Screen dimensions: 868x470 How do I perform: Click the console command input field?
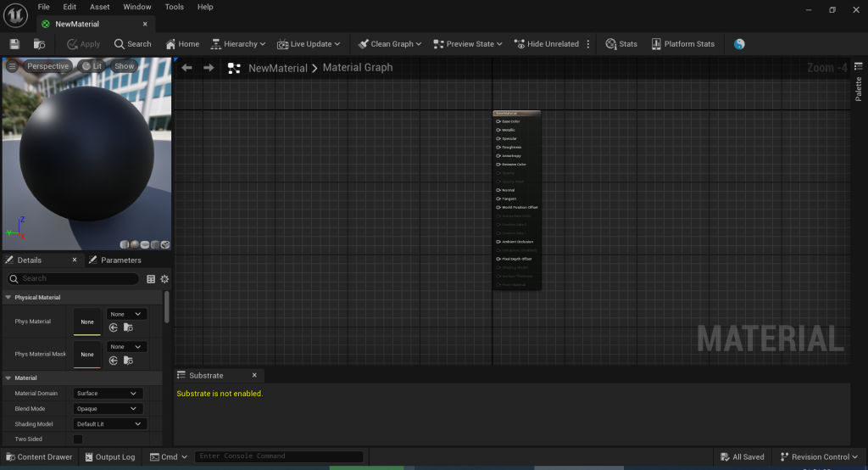279,456
